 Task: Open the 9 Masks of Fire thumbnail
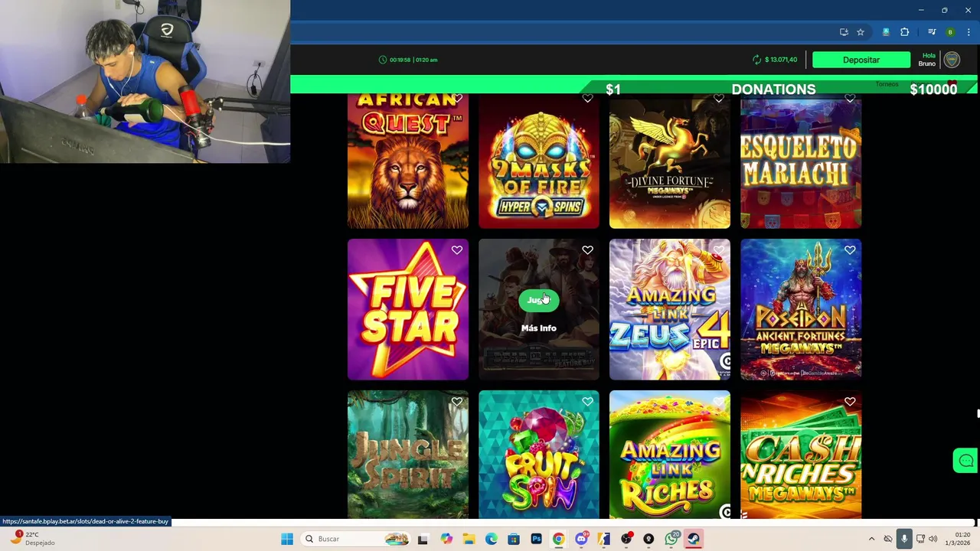(x=539, y=161)
